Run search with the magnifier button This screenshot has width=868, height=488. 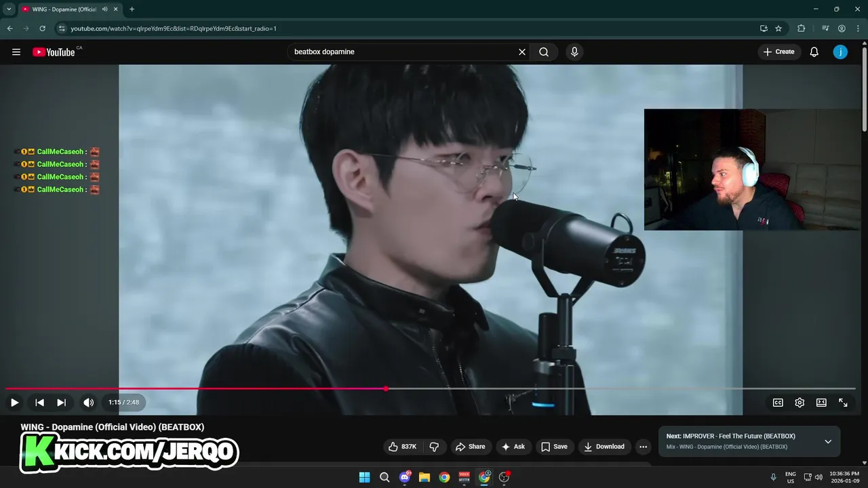[x=544, y=52]
